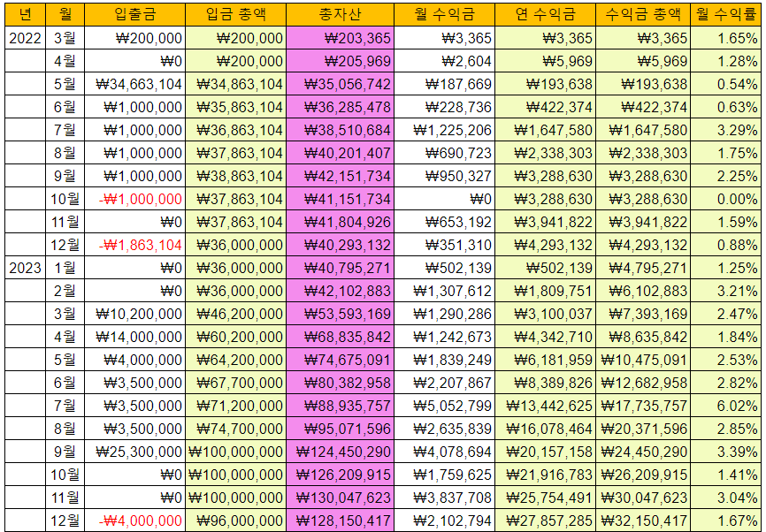Select the 2023 year cell
Screen dimensions: 766x532
[25, 268]
